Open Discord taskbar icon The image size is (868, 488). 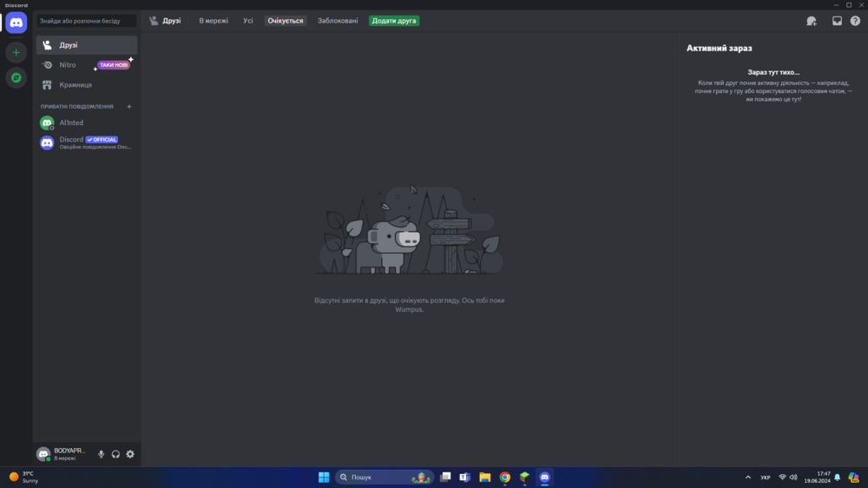tap(545, 477)
